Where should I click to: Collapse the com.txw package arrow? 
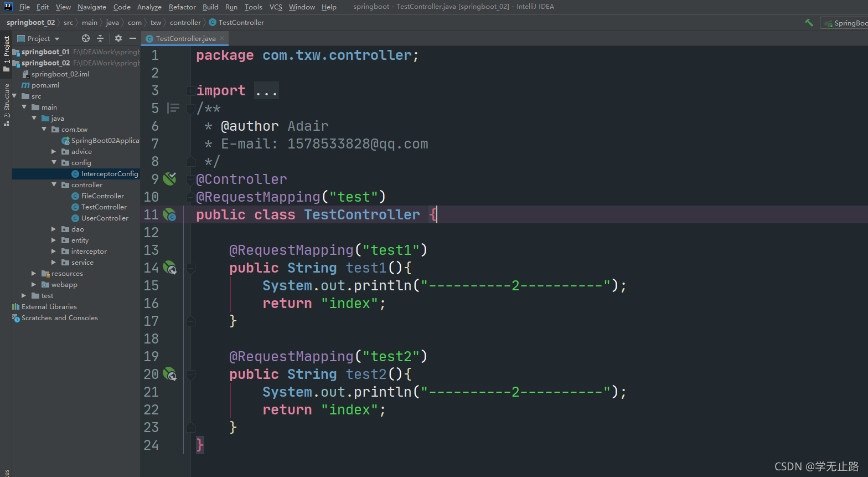pos(44,129)
